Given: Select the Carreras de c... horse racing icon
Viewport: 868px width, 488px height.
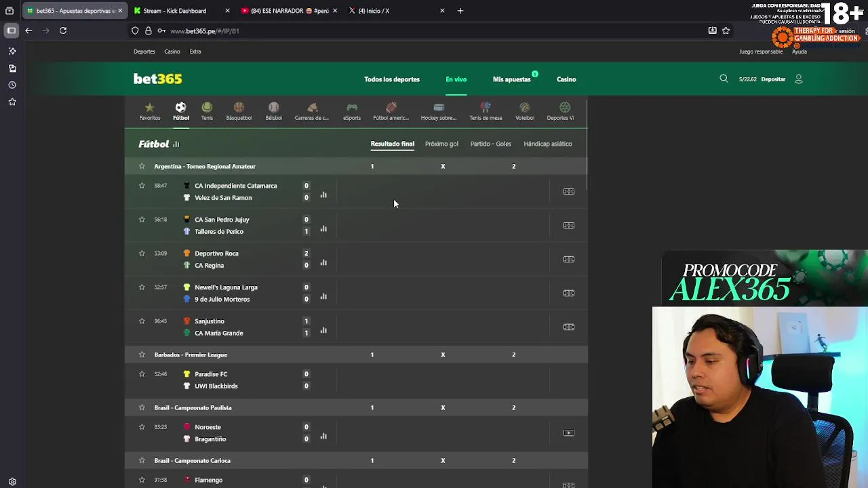Looking at the screenshot, I should coord(312,111).
